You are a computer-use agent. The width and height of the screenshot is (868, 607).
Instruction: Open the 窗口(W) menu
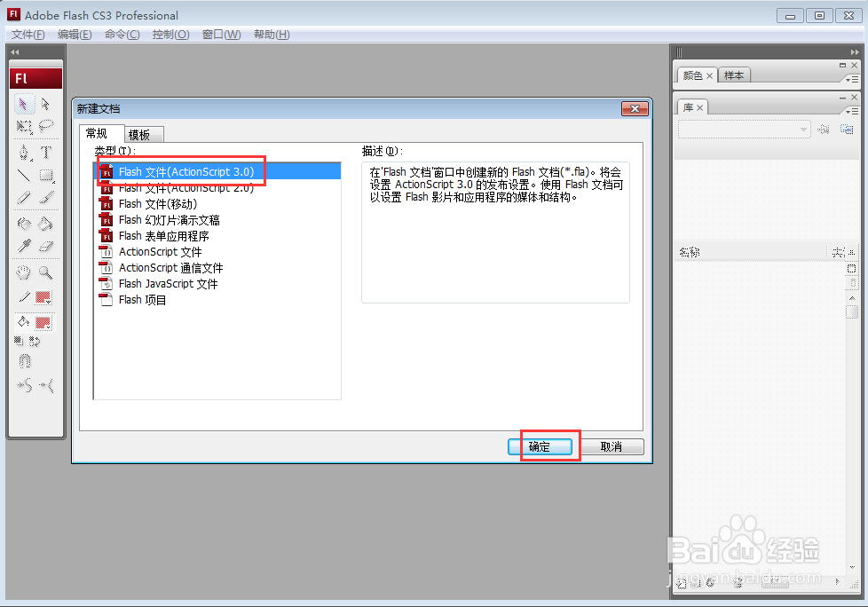[x=221, y=35]
